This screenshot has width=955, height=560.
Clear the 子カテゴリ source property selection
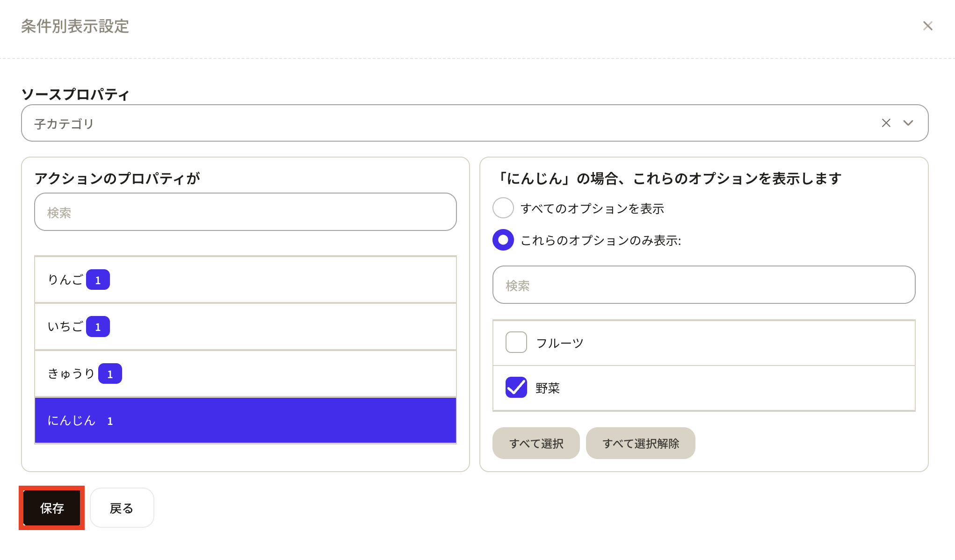point(886,123)
